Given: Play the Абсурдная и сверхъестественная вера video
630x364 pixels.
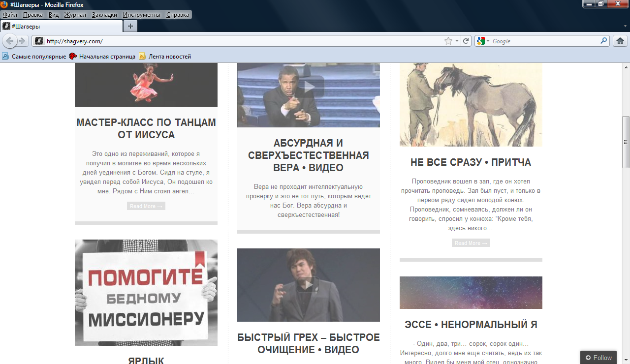Looking at the screenshot, I should 309,87.
